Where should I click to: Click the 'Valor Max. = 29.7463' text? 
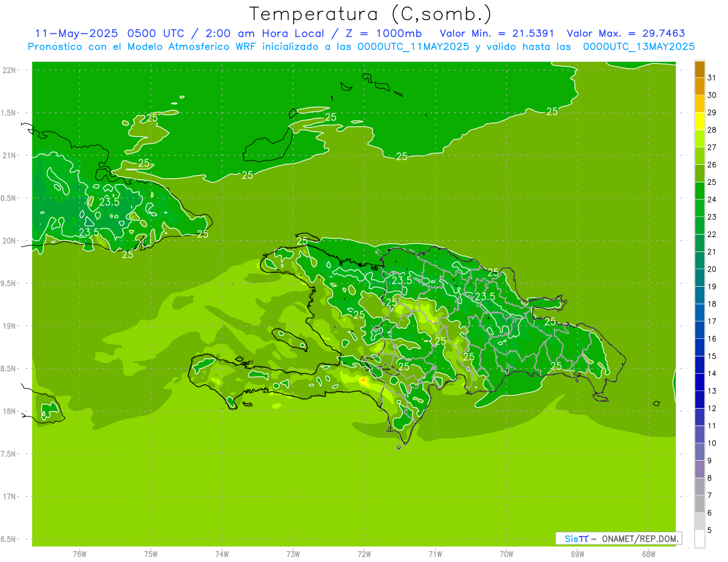point(626,33)
